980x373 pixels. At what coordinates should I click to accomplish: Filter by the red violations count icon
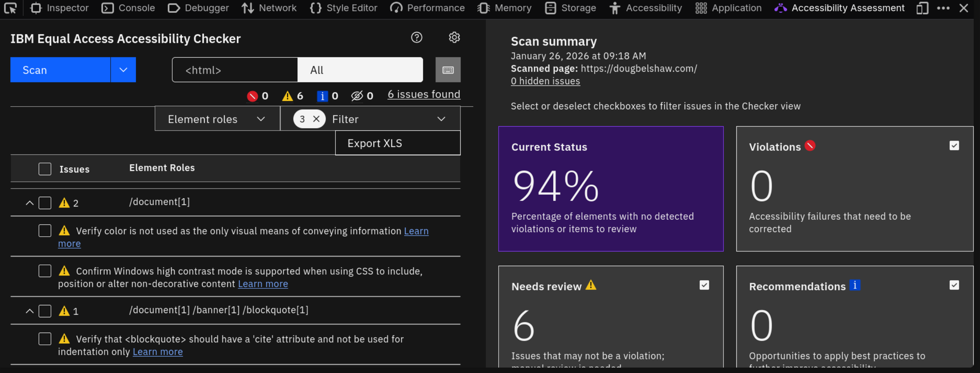[258, 96]
